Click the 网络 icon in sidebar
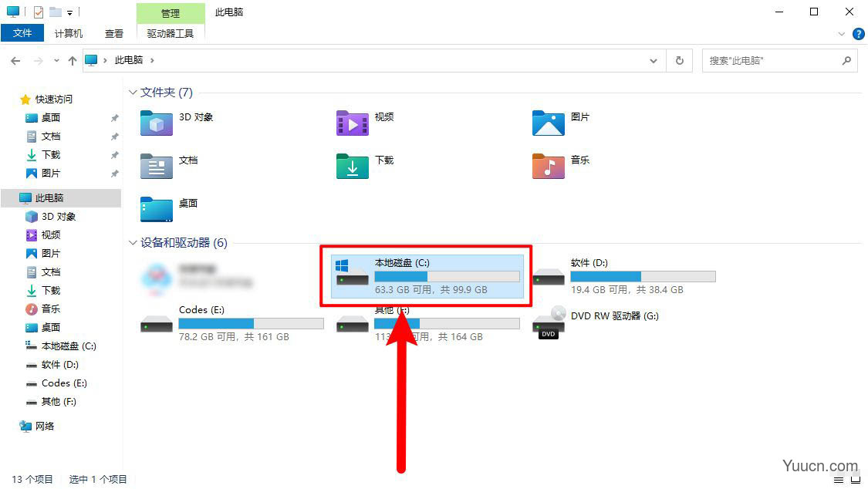 click(x=25, y=426)
